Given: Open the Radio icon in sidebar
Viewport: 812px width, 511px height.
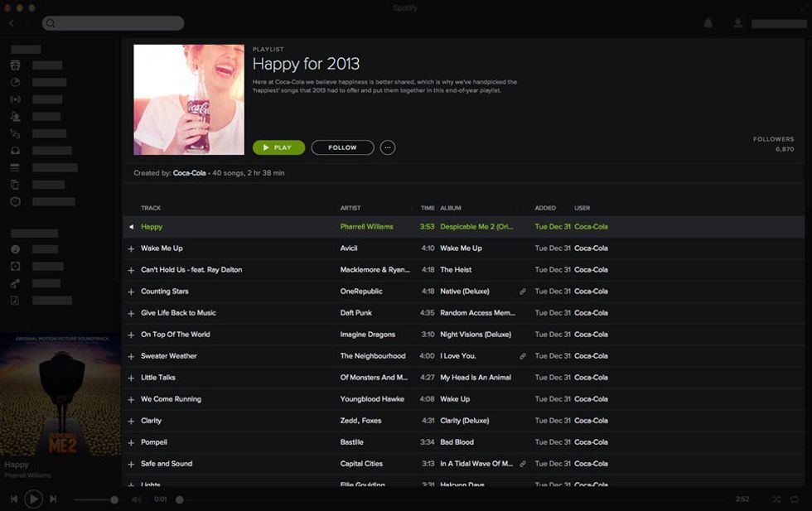Looking at the screenshot, I should point(15,99).
